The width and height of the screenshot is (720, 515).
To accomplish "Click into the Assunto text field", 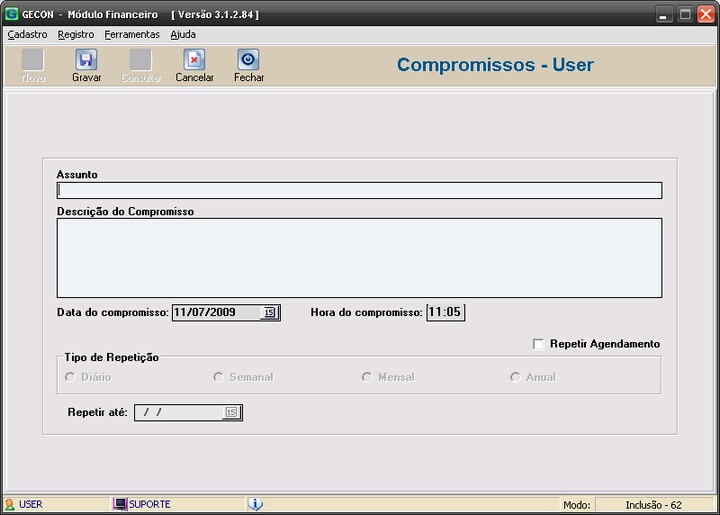I will tap(359, 190).
